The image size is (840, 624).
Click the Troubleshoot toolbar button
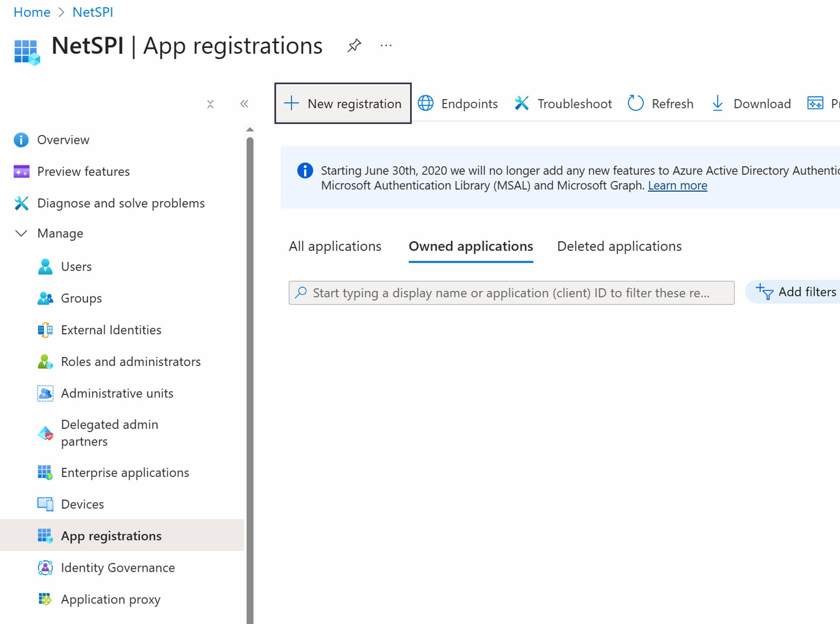[563, 104]
